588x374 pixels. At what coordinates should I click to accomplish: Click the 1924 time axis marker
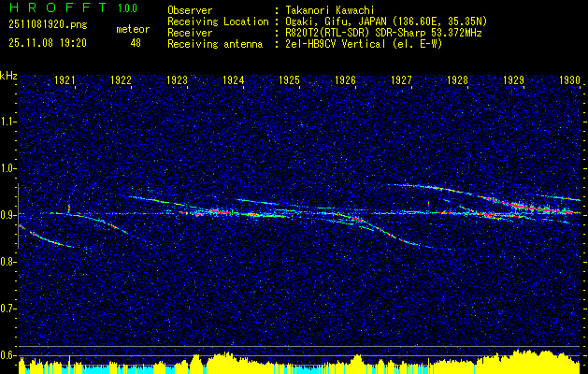click(x=234, y=79)
